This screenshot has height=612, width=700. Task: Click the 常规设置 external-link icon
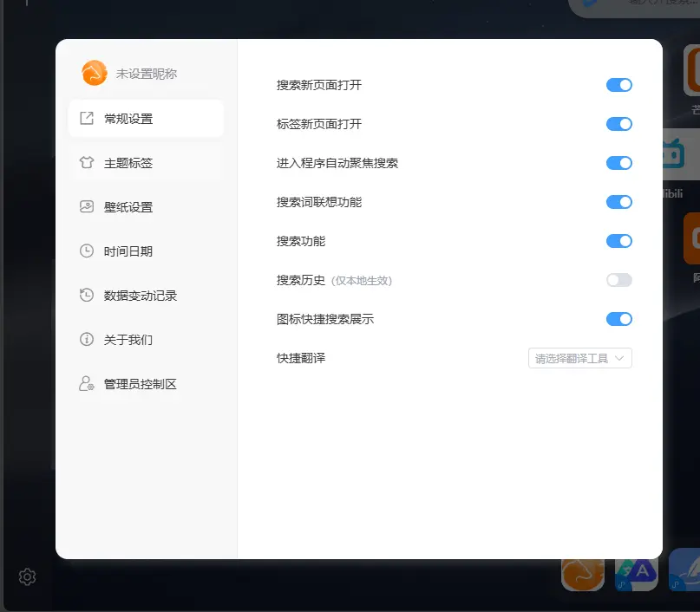coord(87,118)
